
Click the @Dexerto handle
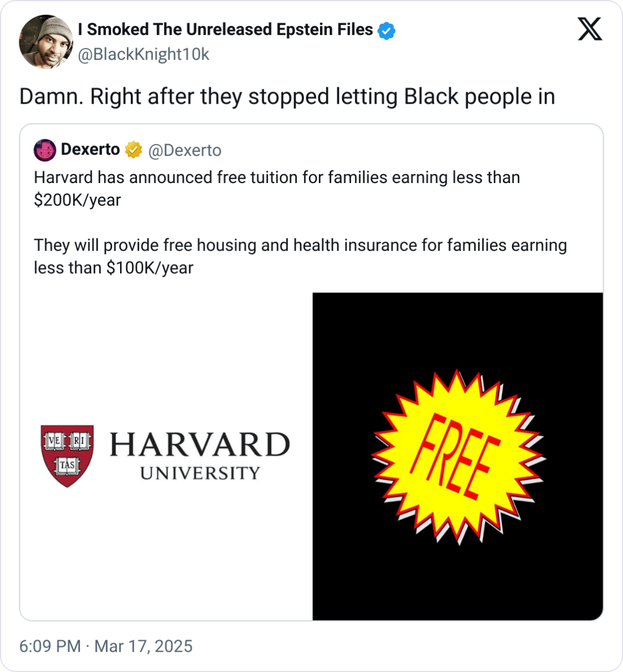coord(185,150)
